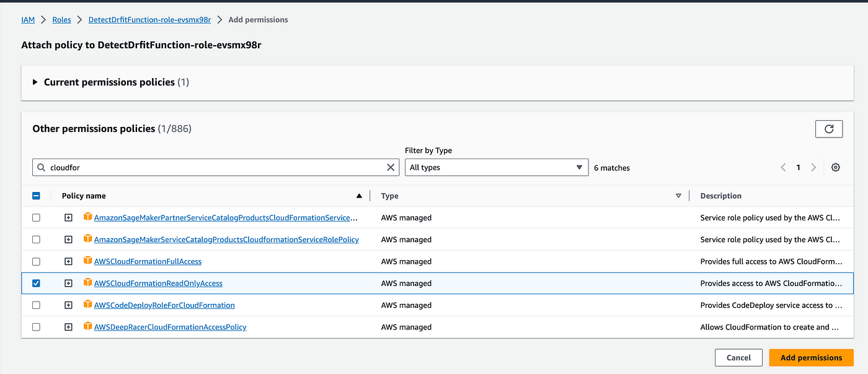Image resolution: width=868 pixels, height=374 pixels.
Task: Expand Current permissions policies section
Action: pos(35,82)
